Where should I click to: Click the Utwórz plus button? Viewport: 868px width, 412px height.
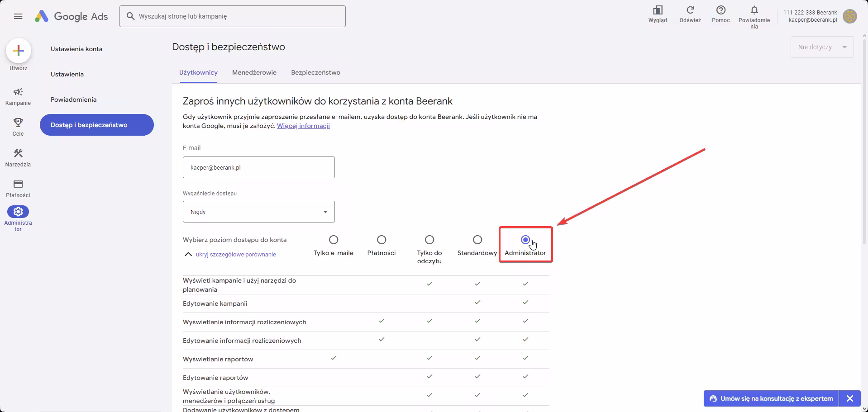(x=19, y=51)
